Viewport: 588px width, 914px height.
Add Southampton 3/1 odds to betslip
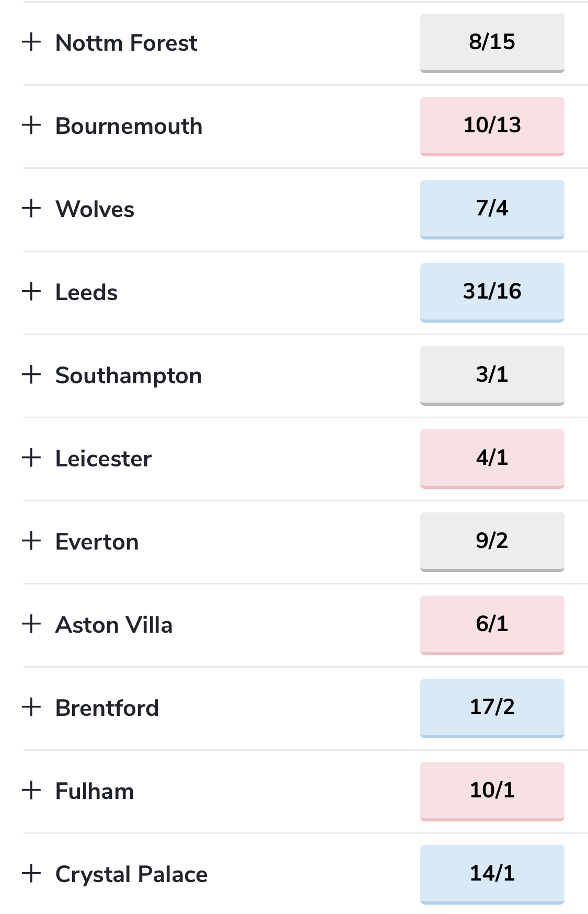pyautogui.click(x=492, y=375)
